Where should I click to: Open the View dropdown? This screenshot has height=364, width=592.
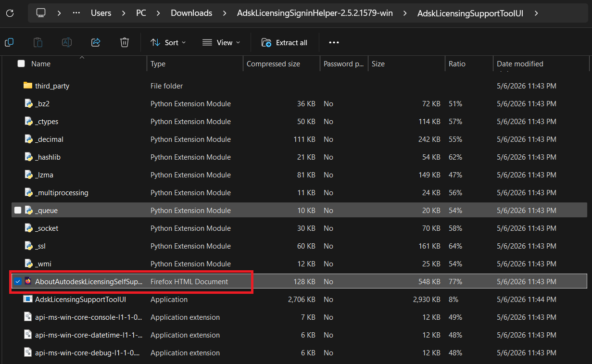[221, 42]
